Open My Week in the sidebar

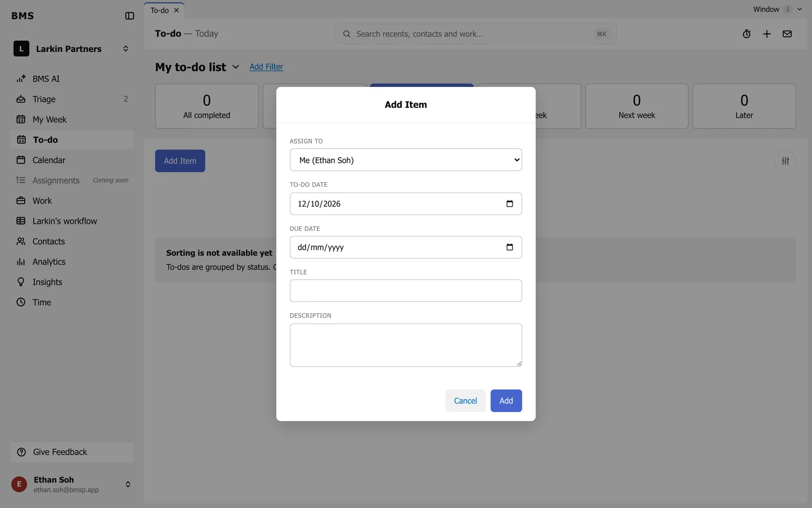click(72, 120)
